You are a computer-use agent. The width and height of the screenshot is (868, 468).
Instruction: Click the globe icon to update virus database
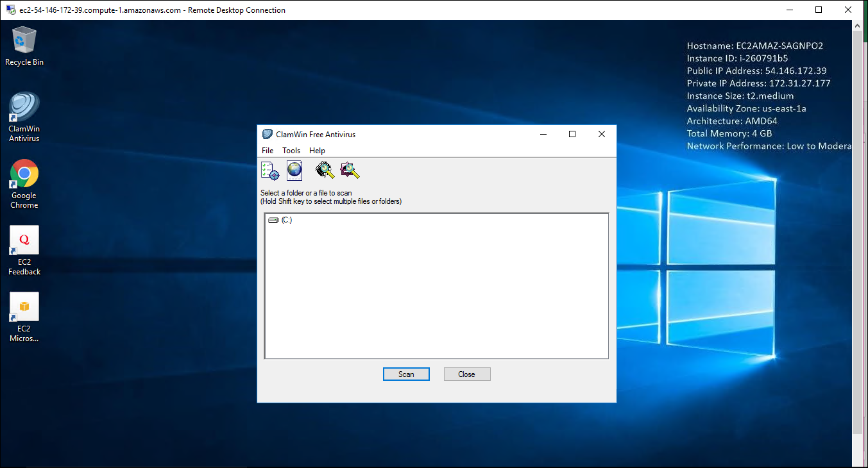point(294,171)
